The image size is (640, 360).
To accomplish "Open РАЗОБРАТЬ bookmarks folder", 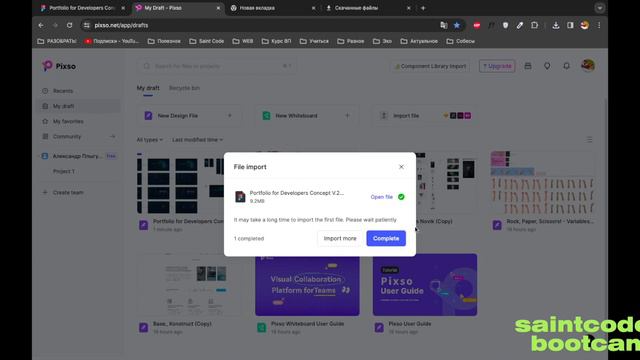I will tap(56, 41).
